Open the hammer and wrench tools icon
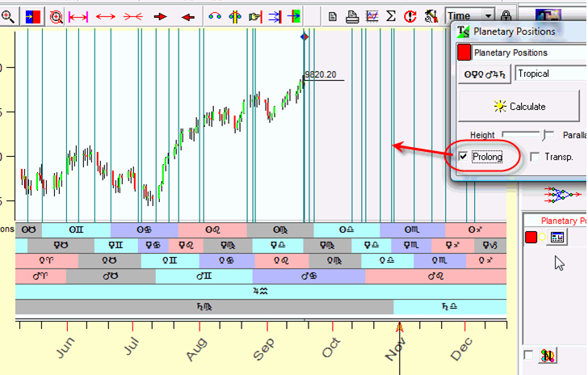 pos(430,16)
